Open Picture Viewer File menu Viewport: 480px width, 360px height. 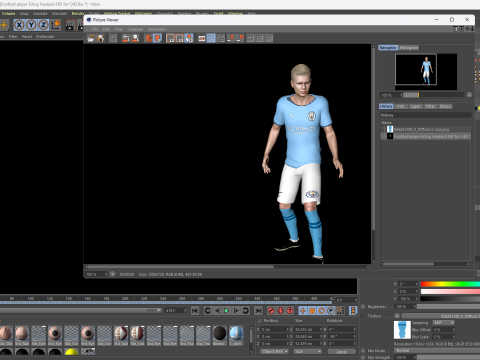click(x=95, y=29)
